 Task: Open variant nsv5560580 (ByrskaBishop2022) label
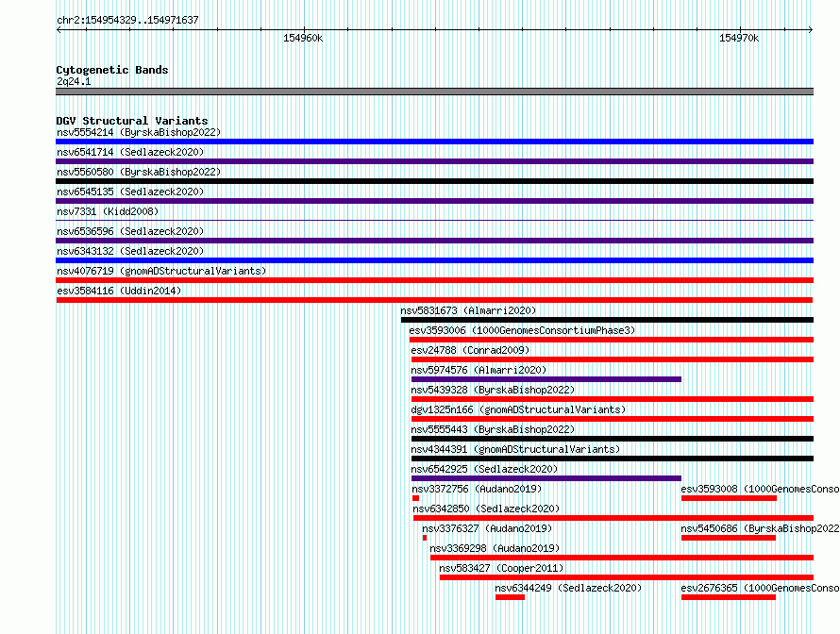139,172
